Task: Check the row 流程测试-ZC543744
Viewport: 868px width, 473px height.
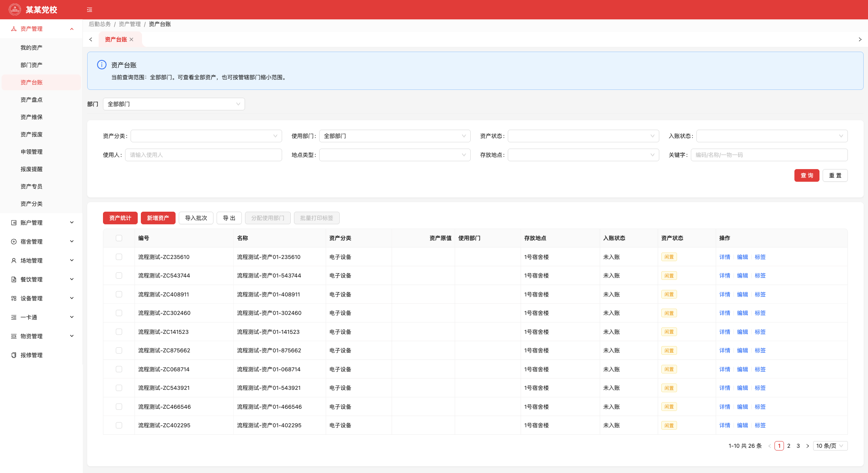Action: tap(119, 276)
